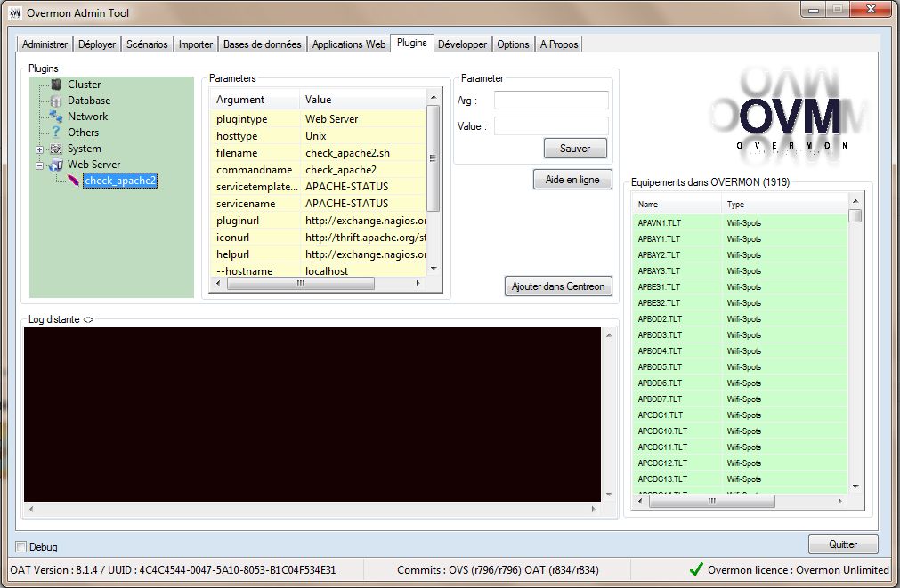Screen dimensions: 900x588
Task: Click the OAT Version UUID status text
Action: pos(173,569)
